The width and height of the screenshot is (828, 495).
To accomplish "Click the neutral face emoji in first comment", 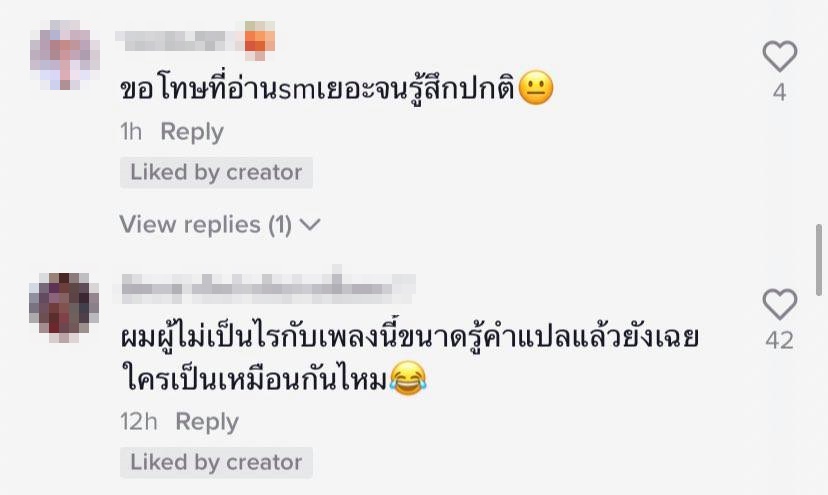I will [x=536, y=88].
